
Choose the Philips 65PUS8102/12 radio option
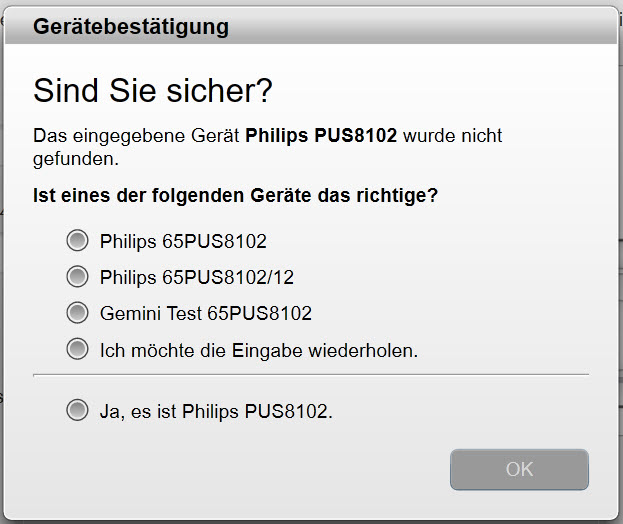pyautogui.click(x=77, y=276)
